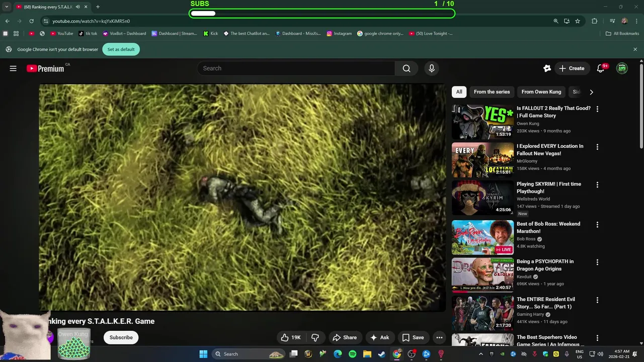Image resolution: width=644 pixels, height=362 pixels.
Task: Select the From the series chip
Action: [x=492, y=92]
